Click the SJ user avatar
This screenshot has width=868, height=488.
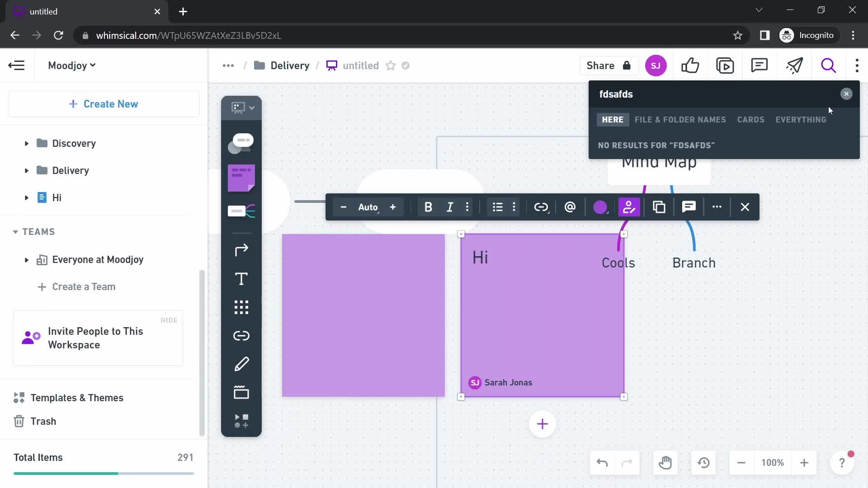656,66
